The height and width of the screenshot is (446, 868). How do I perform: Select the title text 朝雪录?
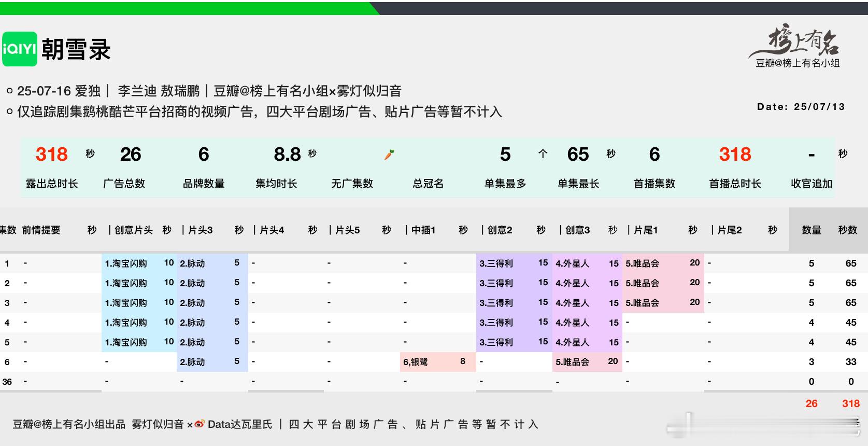click(76, 49)
